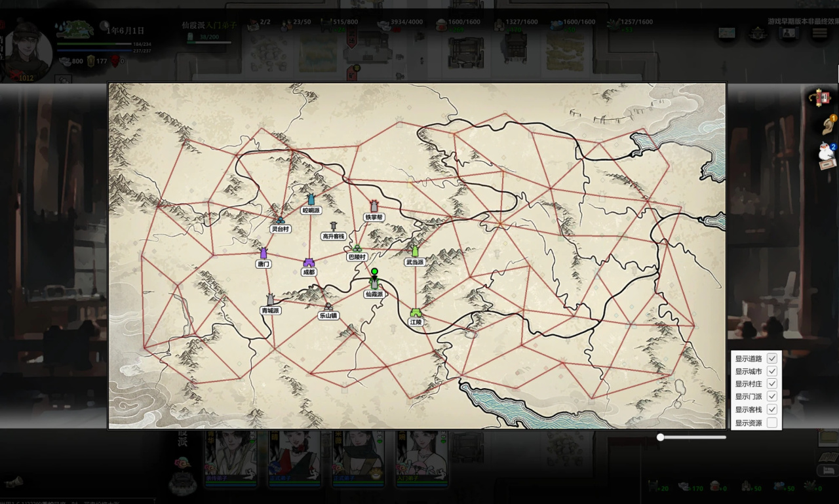This screenshot has width=839, height=504.
Task: Click the 仙霞派 location label
Action: pyautogui.click(x=374, y=295)
